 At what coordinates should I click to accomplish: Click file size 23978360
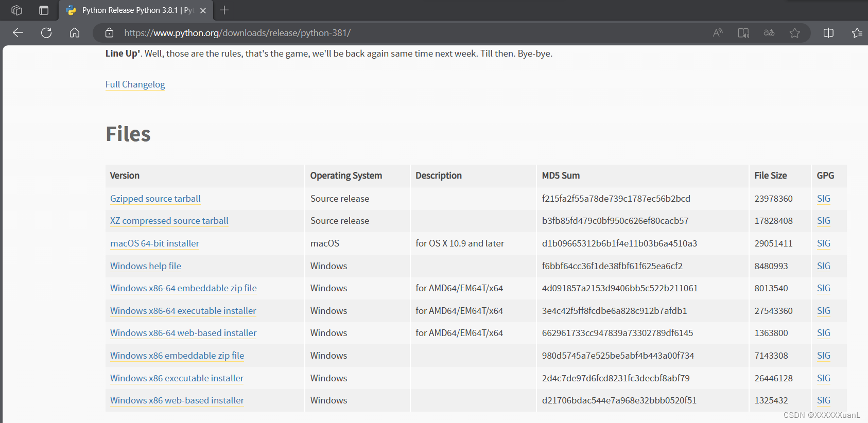click(773, 199)
